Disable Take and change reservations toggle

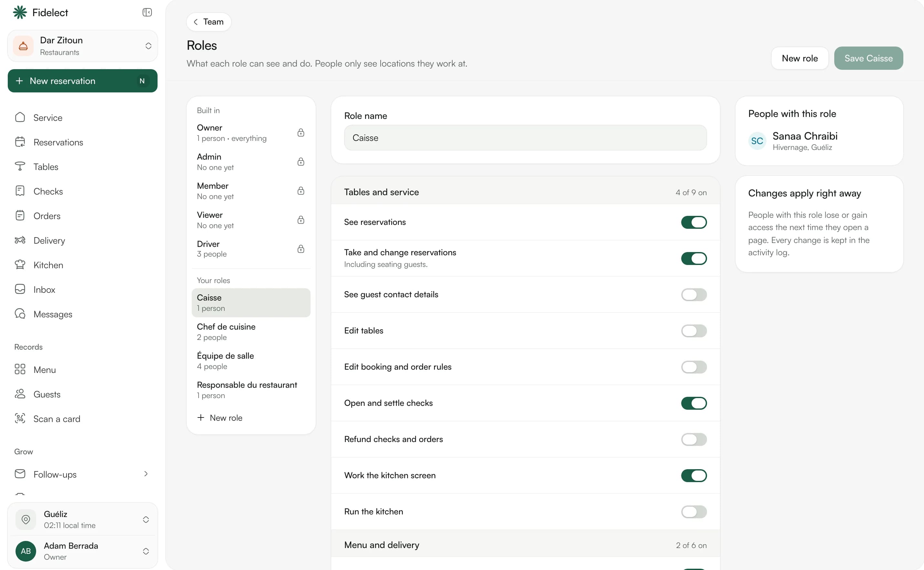pyautogui.click(x=694, y=258)
